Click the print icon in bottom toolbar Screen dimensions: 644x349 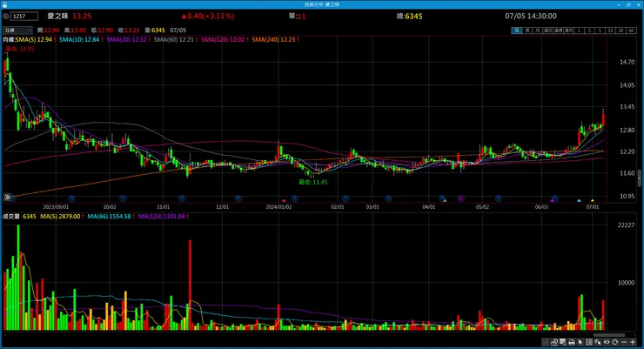coord(571,342)
